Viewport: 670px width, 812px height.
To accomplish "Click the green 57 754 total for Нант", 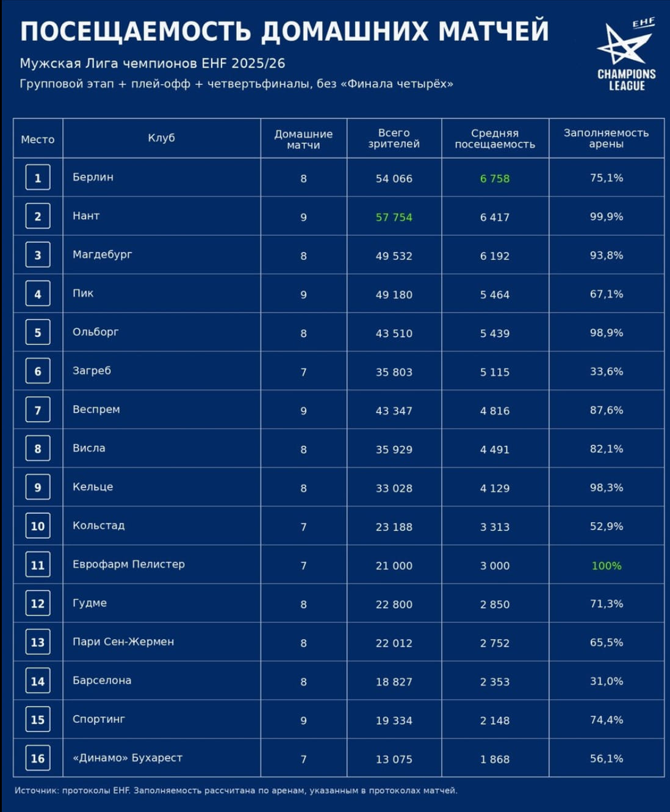I will coord(394,217).
